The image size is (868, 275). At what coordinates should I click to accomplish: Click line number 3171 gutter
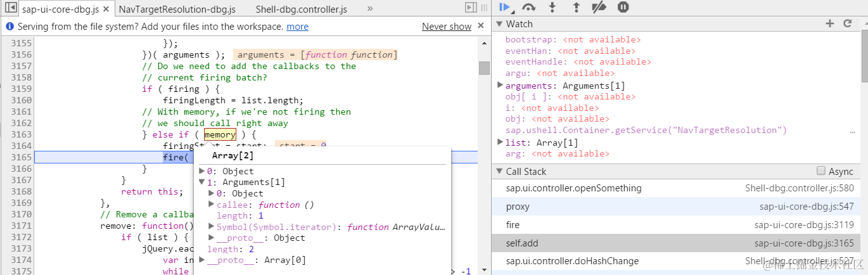22,226
